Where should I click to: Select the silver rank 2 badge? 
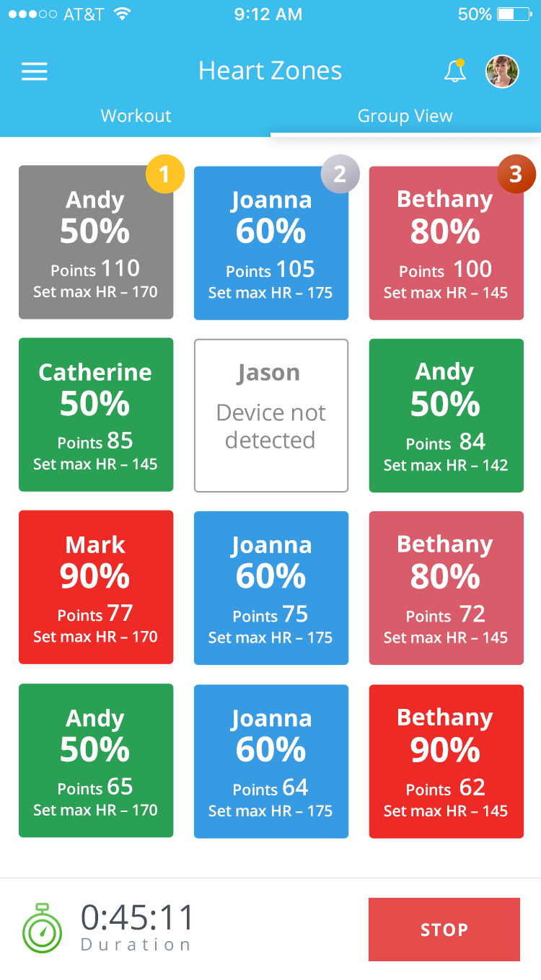click(x=340, y=174)
